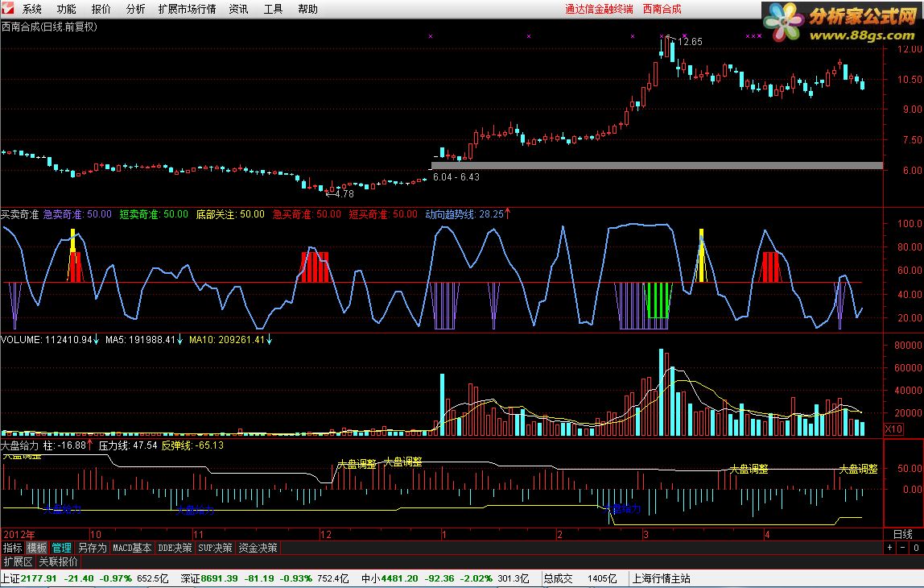Click the 动向趋势线: 28.25 indicator value
The width and height of the screenshot is (924, 588).
pyautogui.click(x=468, y=214)
